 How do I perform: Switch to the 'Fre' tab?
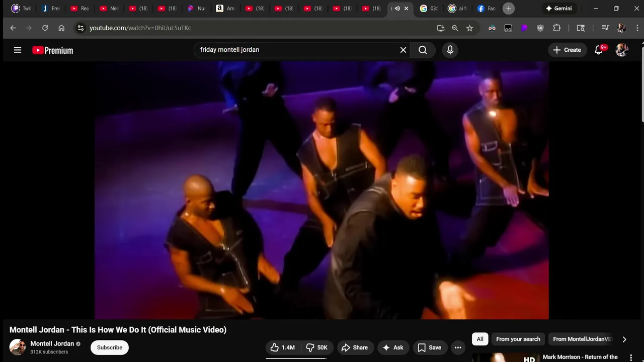point(51,9)
